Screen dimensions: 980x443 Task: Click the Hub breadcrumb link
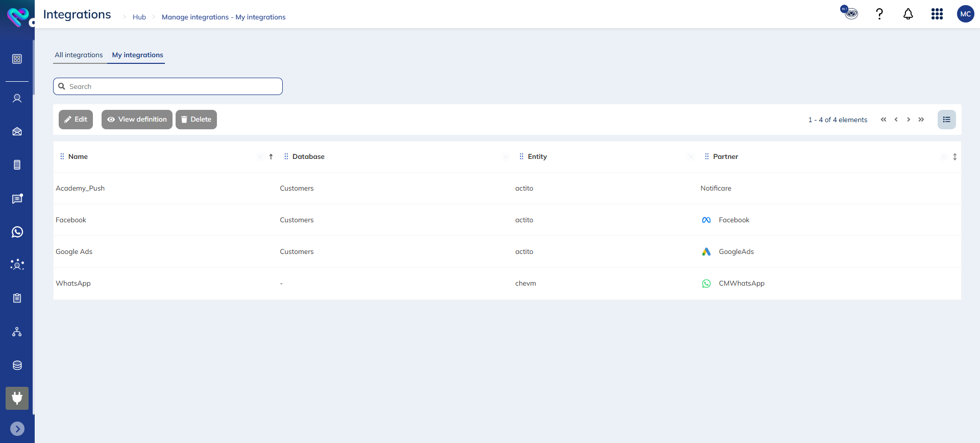tap(139, 17)
